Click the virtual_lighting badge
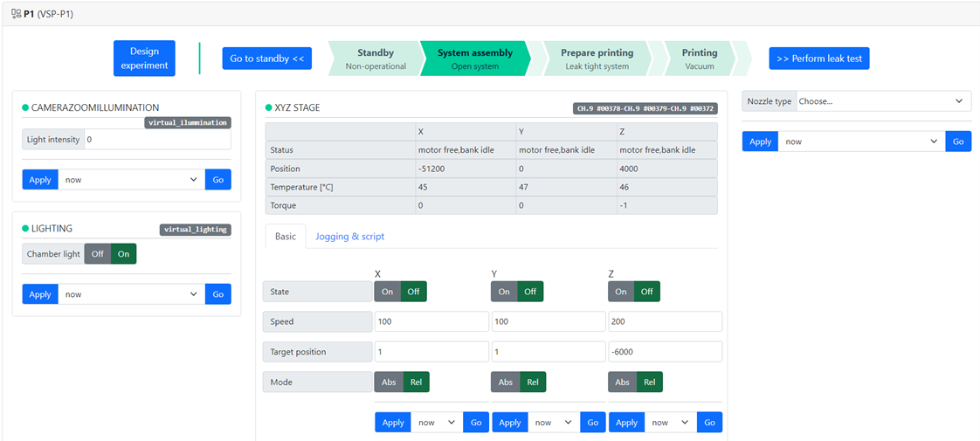Image resolution: width=980 pixels, height=441 pixels. click(196, 230)
